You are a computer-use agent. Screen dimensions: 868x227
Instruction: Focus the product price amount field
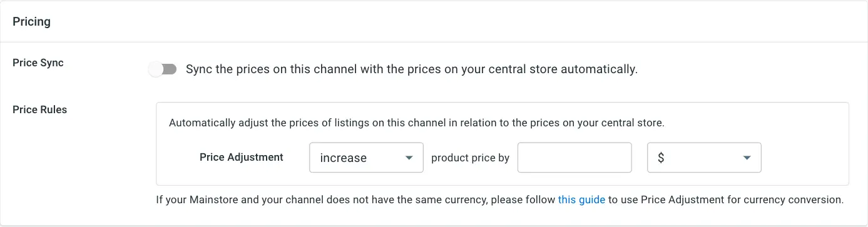tap(574, 158)
